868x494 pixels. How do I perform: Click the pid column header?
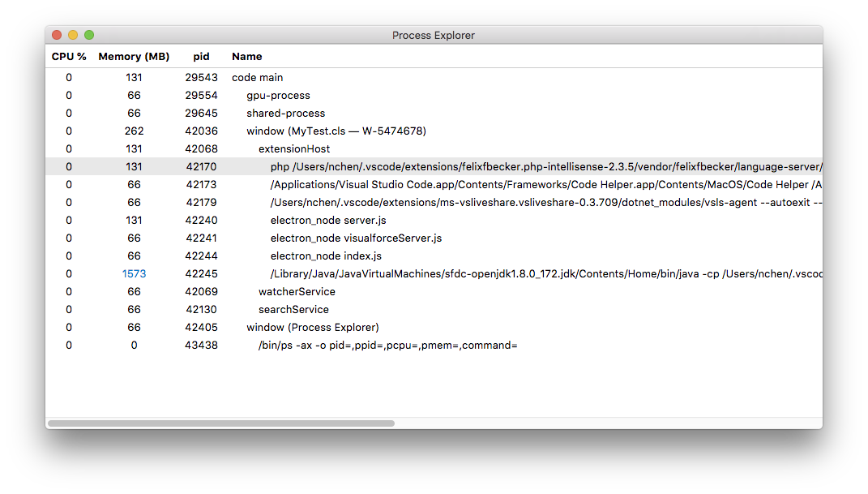tap(201, 57)
